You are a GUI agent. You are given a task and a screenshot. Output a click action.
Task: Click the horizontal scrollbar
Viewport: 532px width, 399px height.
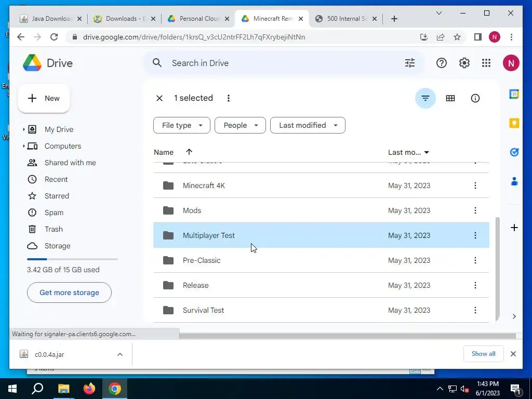point(348,336)
